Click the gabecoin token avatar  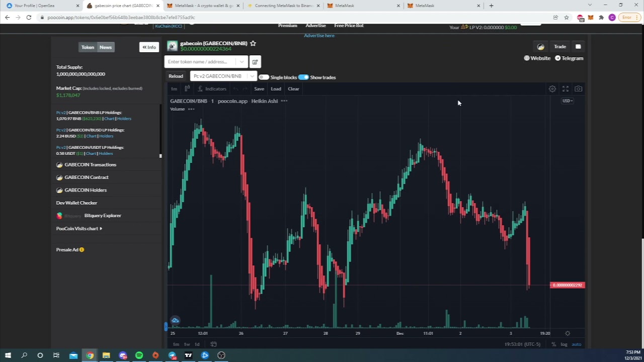point(173,46)
